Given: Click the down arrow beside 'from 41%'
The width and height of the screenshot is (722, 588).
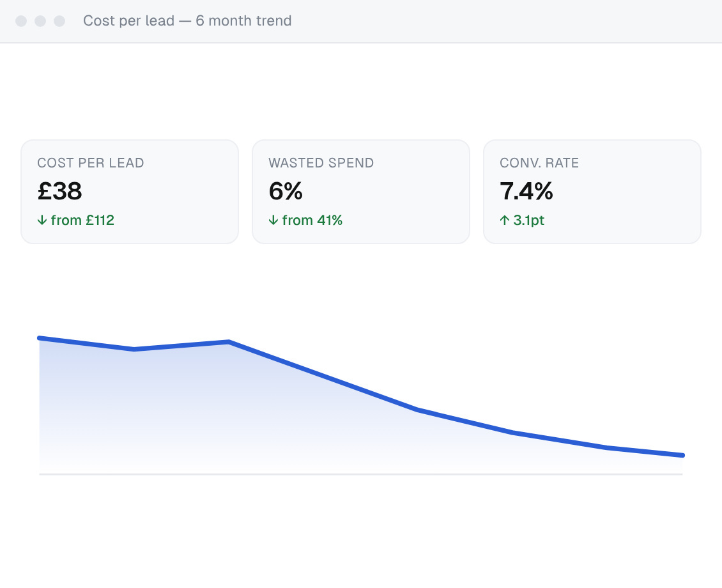Looking at the screenshot, I should (x=273, y=220).
